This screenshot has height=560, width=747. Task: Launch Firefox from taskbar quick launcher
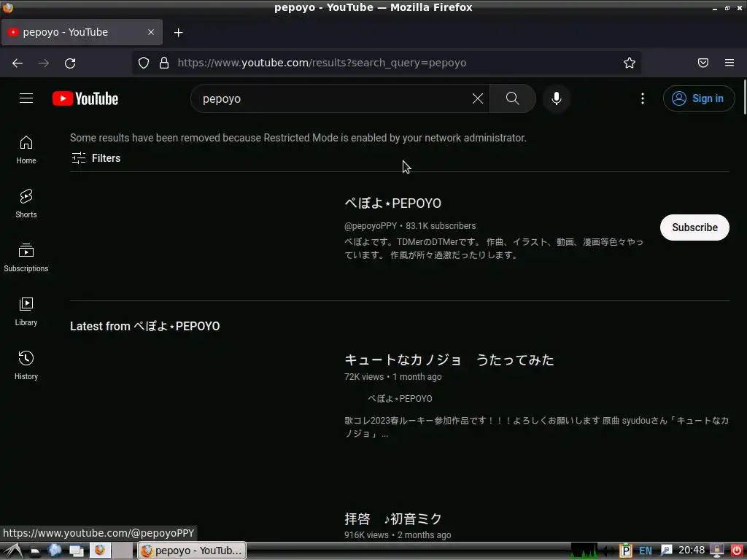coord(100,551)
